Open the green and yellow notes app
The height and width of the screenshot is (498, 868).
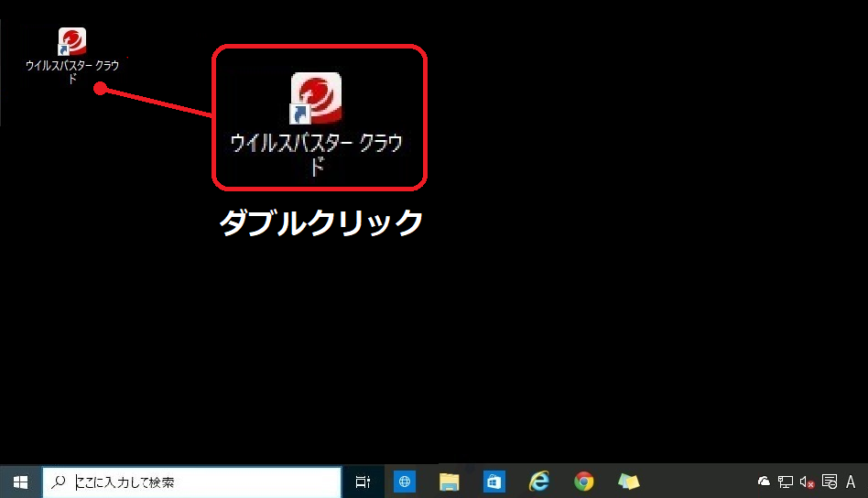click(628, 482)
